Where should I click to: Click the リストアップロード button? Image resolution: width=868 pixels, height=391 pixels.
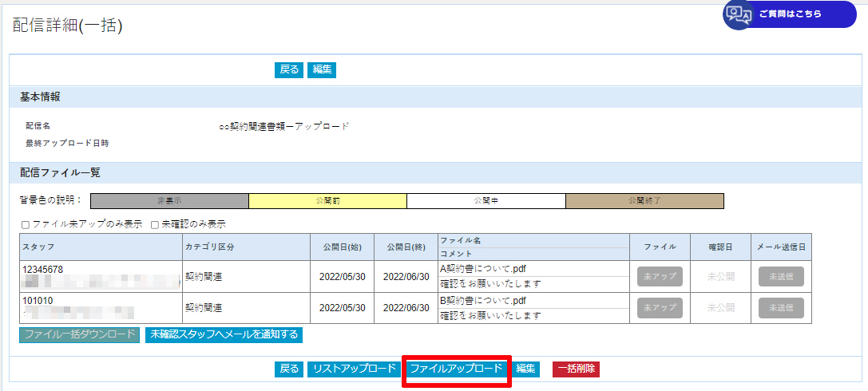355,369
